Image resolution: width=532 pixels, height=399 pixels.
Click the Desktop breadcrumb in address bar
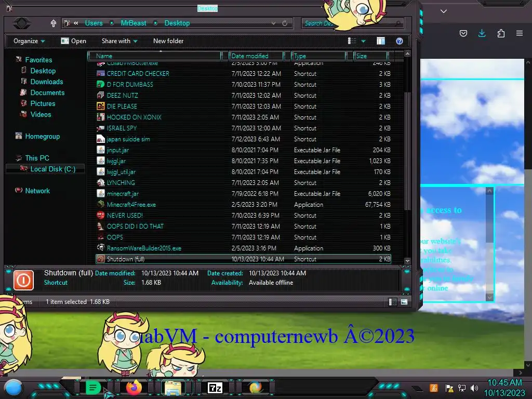pyautogui.click(x=177, y=23)
